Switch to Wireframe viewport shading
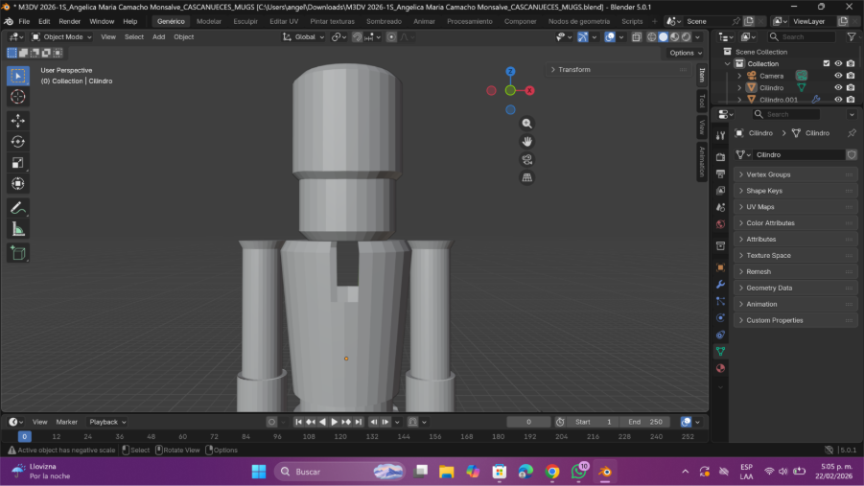864x486 pixels. 651,37
